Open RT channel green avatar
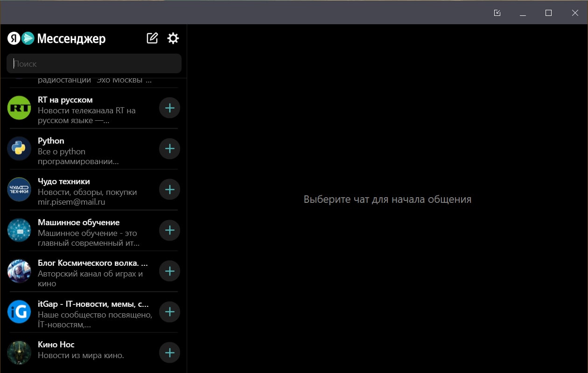This screenshot has width=588, height=373. tap(19, 108)
